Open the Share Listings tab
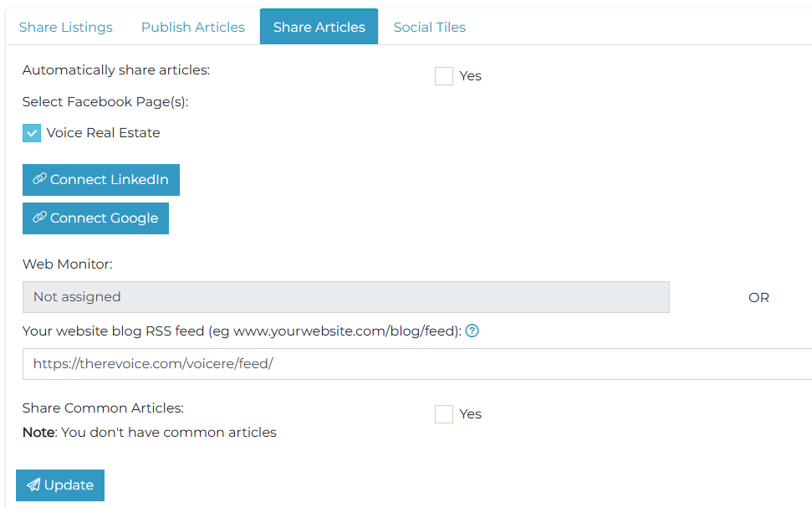Image resolution: width=812 pixels, height=508 pixels. coord(66,27)
